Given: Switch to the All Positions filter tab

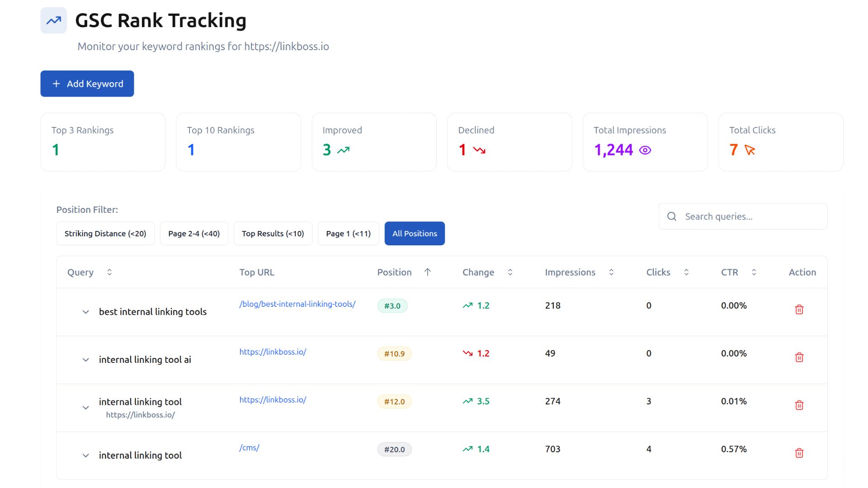Looking at the screenshot, I should 414,233.
